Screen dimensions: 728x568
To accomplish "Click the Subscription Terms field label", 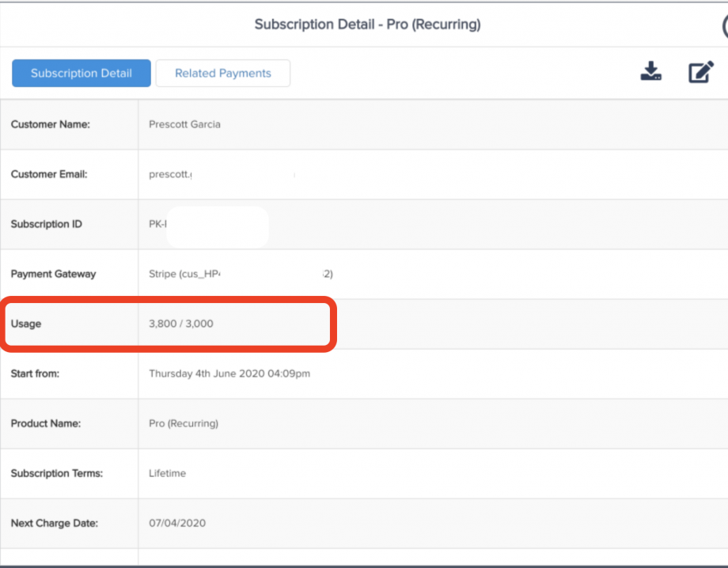I will 57,473.
